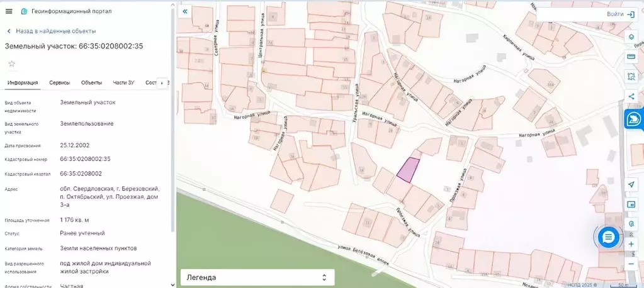Open the hamburger main menu
The width and height of the screenshot is (644, 288).
(x=9, y=11)
